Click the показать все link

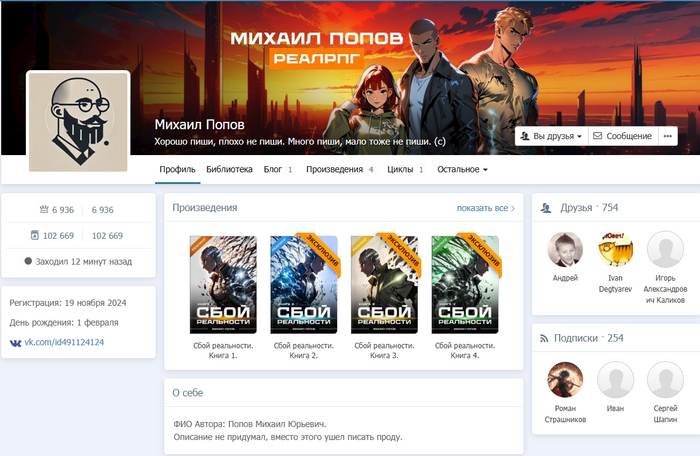pyautogui.click(x=482, y=208)
